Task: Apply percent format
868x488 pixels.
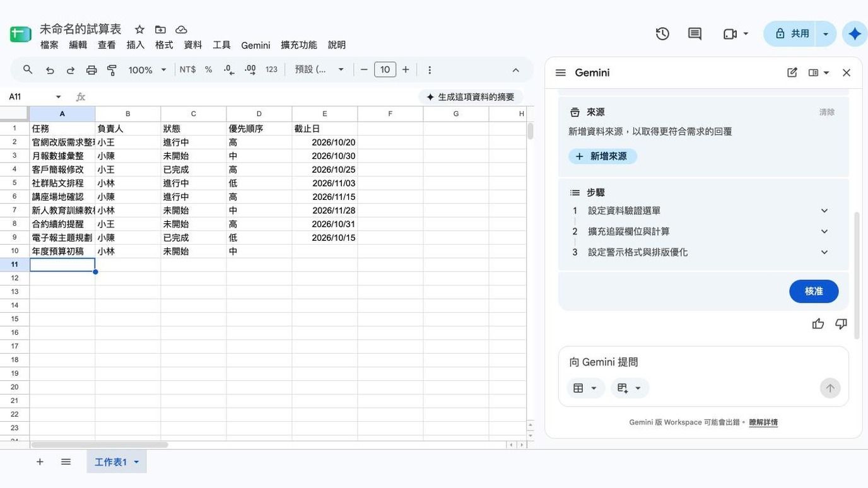Action: pos(208,69)
